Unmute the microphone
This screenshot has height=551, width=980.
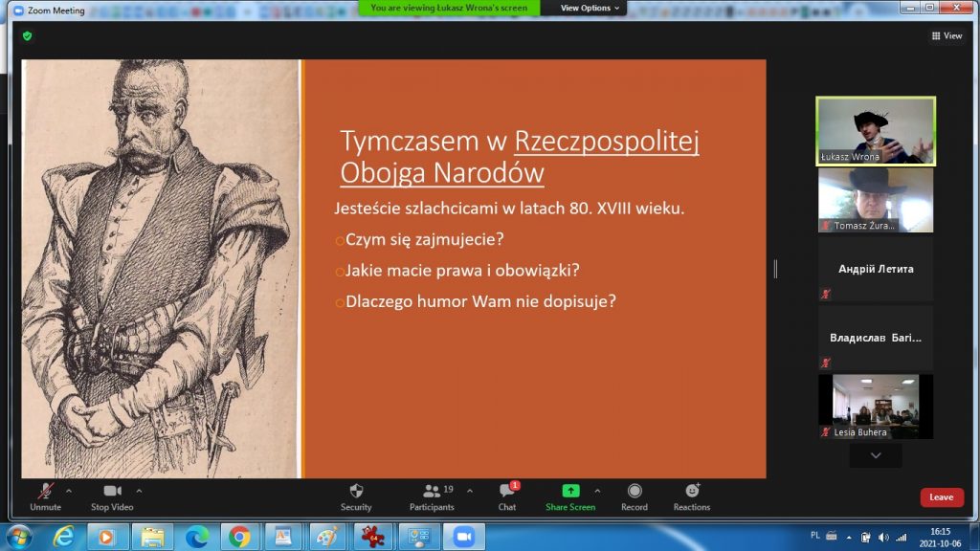44,491
